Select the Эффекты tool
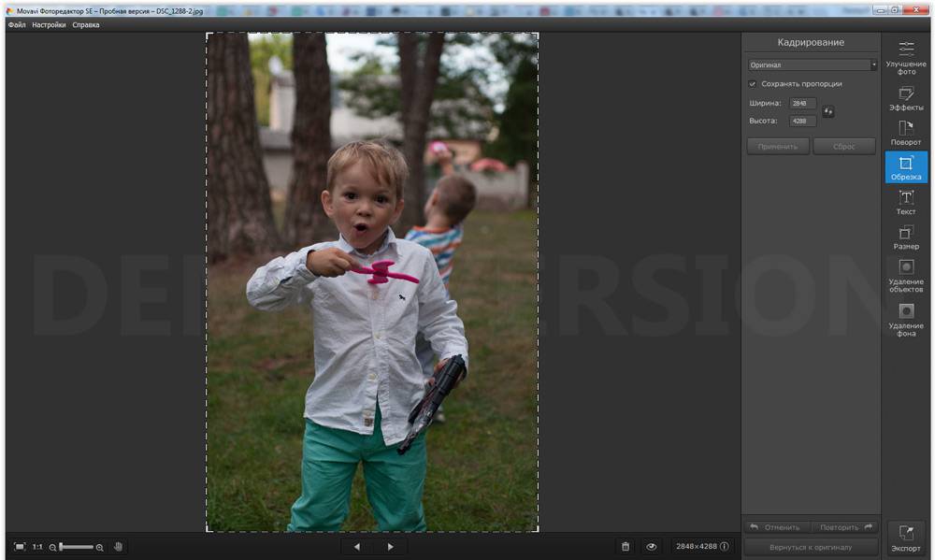Viewport: 935px width, 560px height. (906, 98)
